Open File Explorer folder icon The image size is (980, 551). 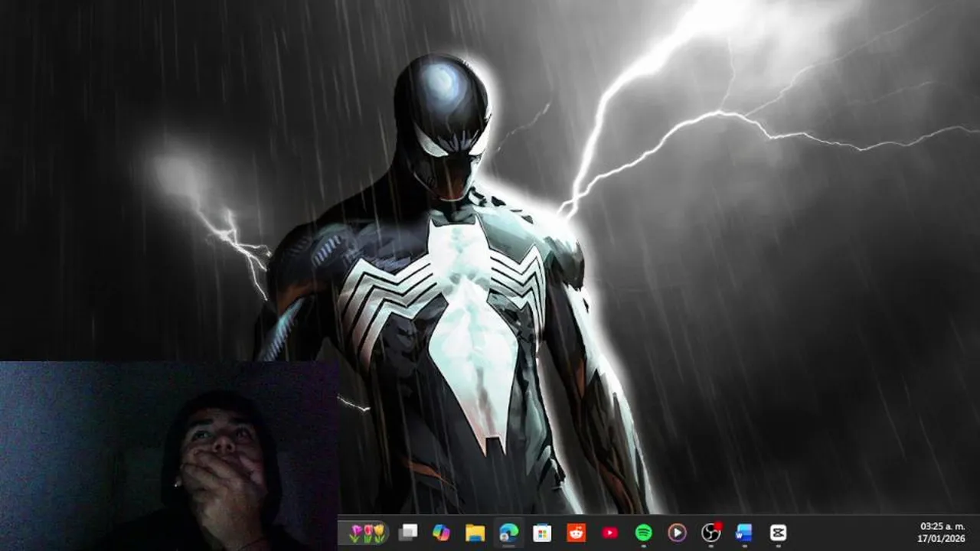475,533
